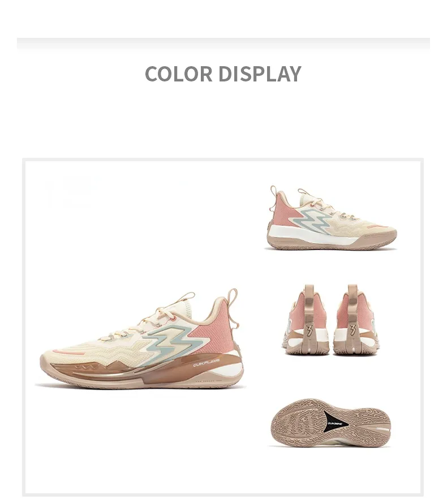Click the teal lightning logo on the large shoe
The width and height of the screenshot is (447, 504).
coord(175,341)
